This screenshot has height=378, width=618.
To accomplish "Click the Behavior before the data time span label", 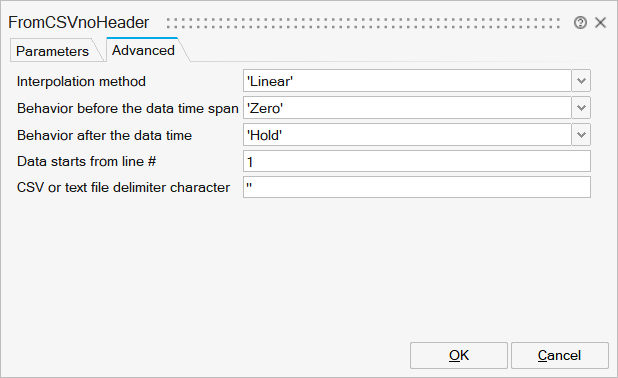I will click(128, 108).
